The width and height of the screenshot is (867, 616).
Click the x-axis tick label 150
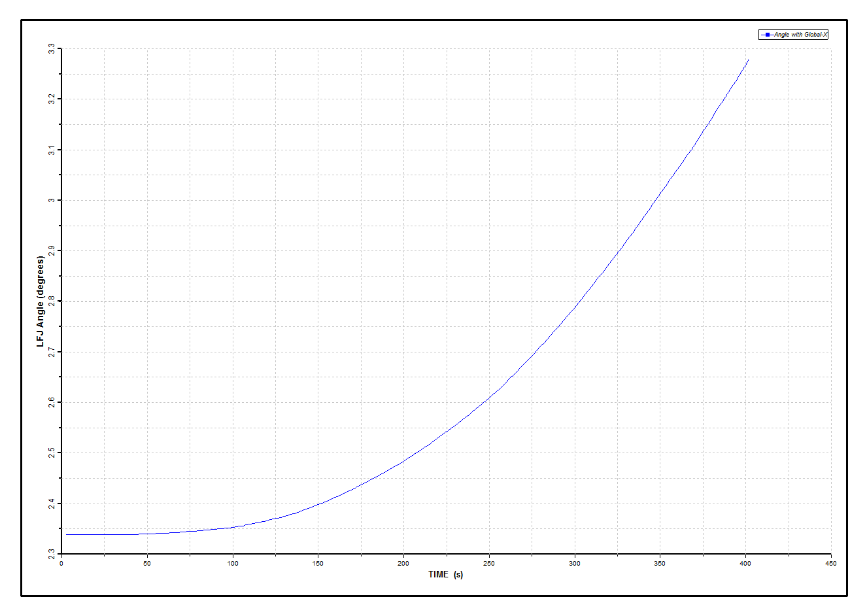point(318,564)
